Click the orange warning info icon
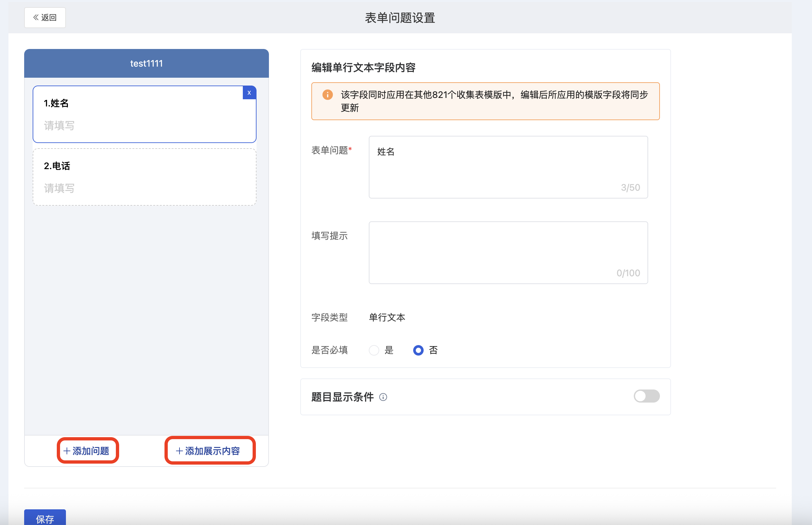Screen dimensions: 812x525 (x=327, y=95)
